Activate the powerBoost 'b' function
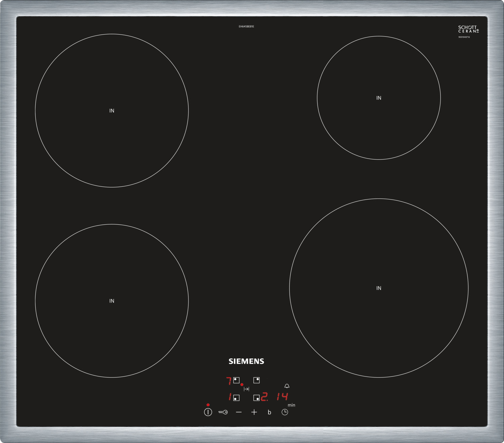Viewport: 504px width, 443px height. pos(269,412)
